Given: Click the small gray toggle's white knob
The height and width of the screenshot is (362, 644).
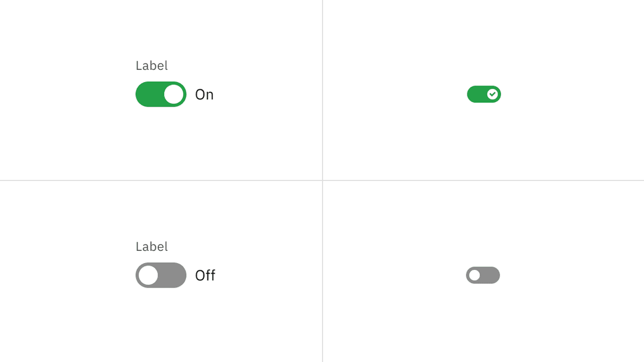Looking at the screenshot, I should point(475,275).
